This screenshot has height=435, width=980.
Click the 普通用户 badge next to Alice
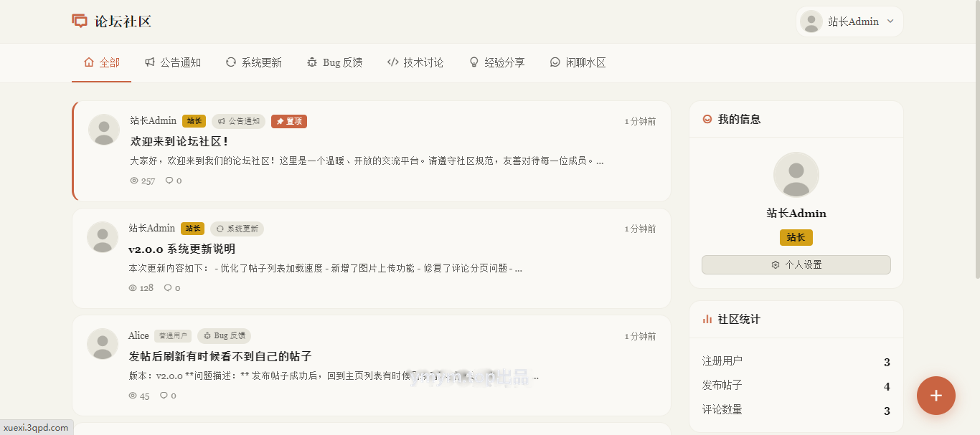[x=173, y=335]
